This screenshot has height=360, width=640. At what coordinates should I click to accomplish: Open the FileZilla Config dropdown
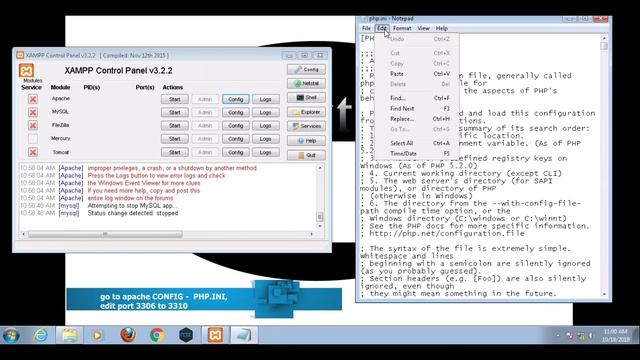click(236, 126)
